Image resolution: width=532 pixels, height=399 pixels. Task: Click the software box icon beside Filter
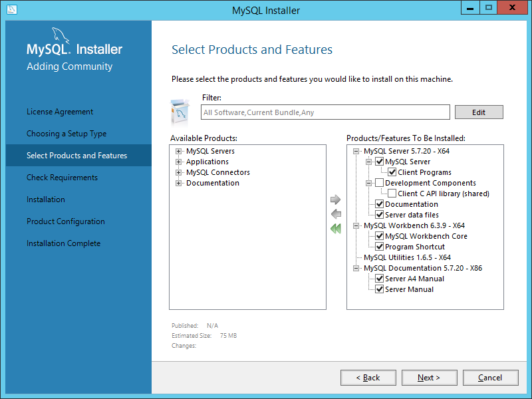180,112
